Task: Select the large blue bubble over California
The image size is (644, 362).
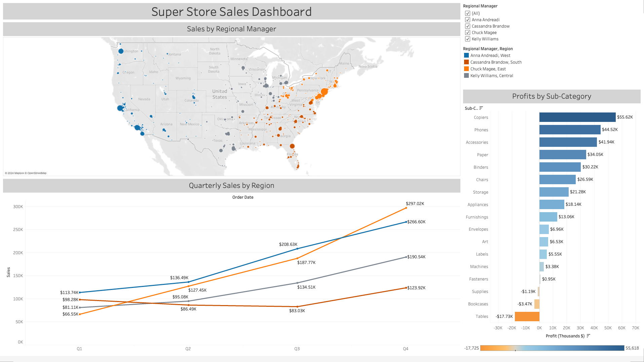Action: [x=120, y=108]
